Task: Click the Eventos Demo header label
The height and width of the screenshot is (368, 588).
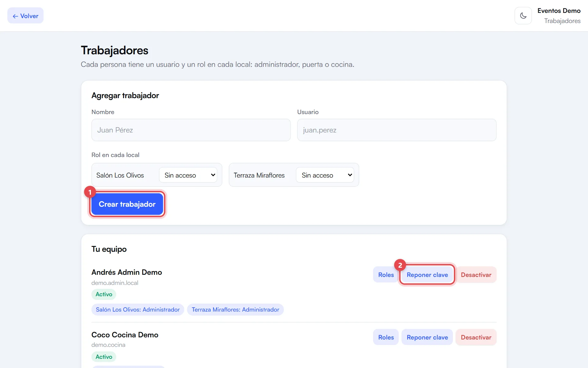Action: tap(559, 11)
